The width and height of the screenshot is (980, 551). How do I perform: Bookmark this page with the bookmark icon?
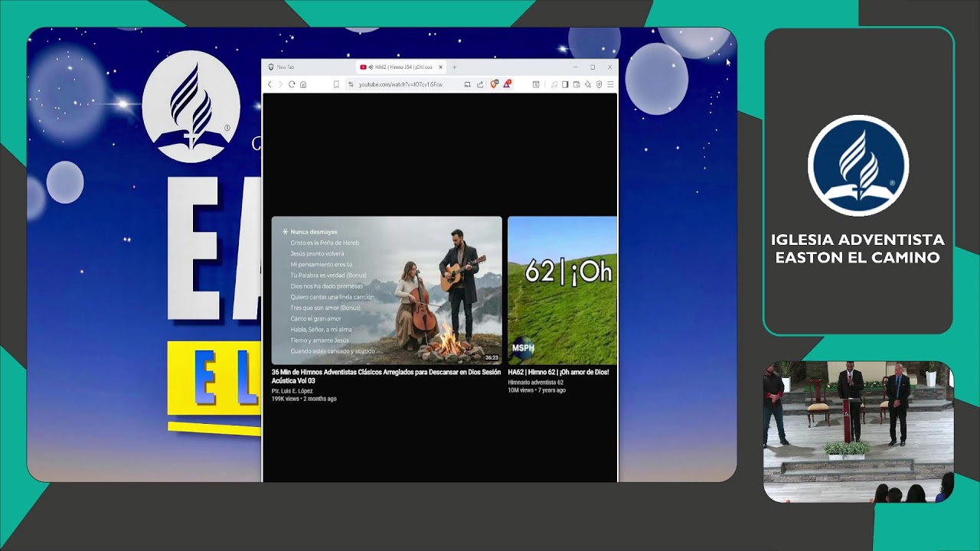(x=336, y=84)
